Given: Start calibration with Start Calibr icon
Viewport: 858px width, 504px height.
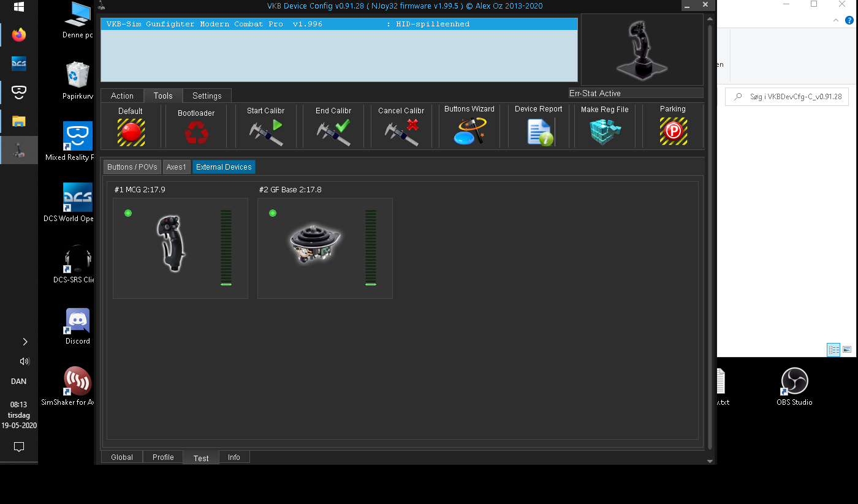Looking at the screenshot, I should [x=266, y=132].
